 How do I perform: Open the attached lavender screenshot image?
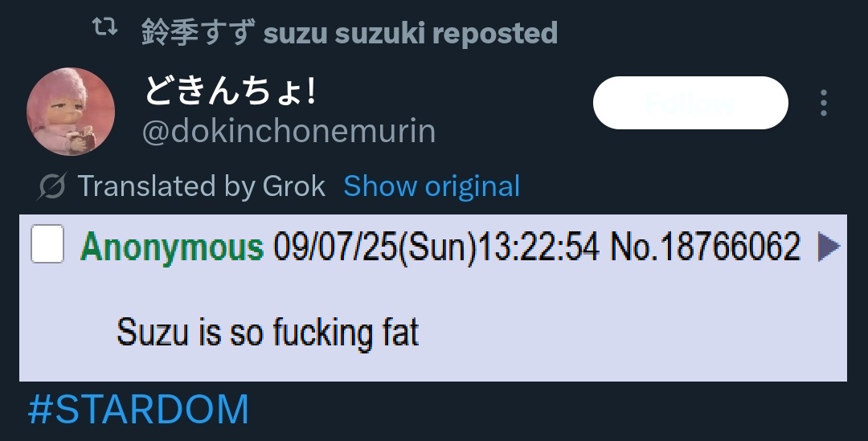433,298
